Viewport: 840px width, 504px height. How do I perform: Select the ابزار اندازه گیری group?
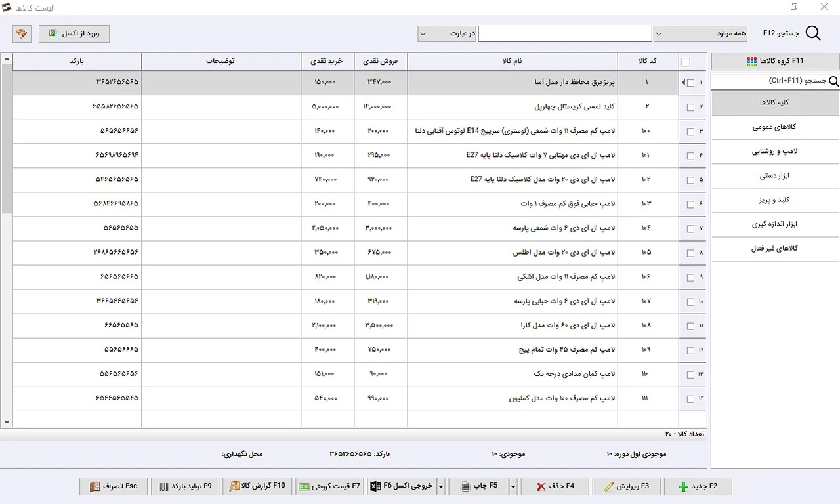click(775, 224)
